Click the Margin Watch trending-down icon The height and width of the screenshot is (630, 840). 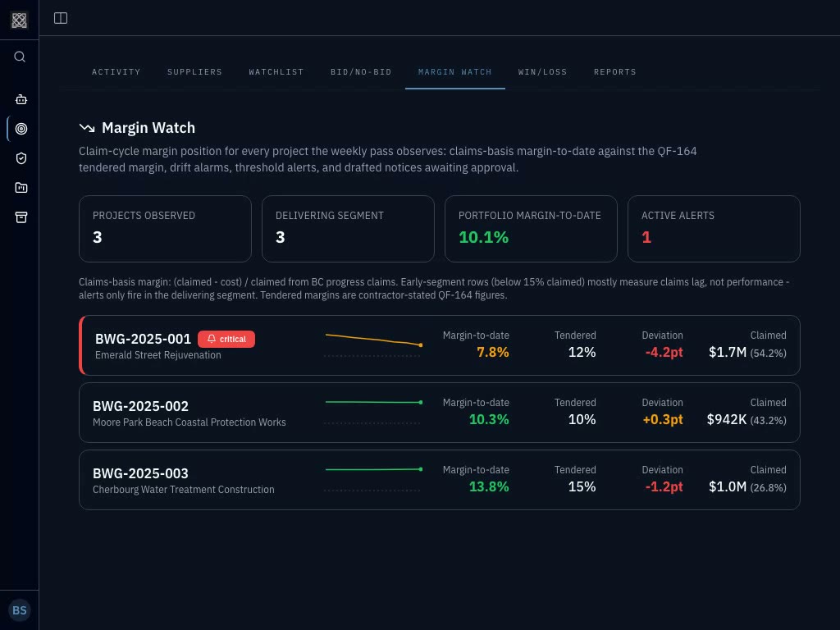87,127
